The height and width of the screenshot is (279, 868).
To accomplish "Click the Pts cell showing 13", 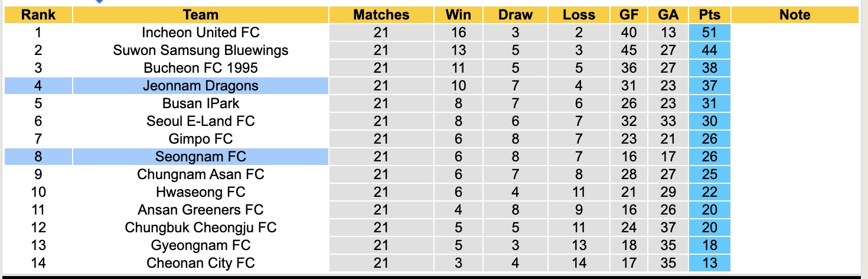I will [709, 263].
